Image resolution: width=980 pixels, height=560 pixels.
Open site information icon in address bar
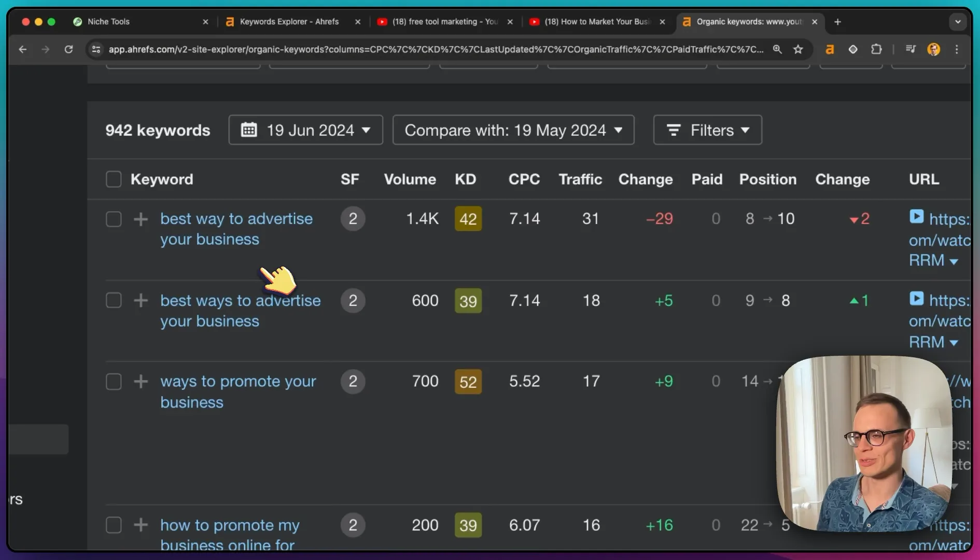pyautogui.click(x=96, y=49)
